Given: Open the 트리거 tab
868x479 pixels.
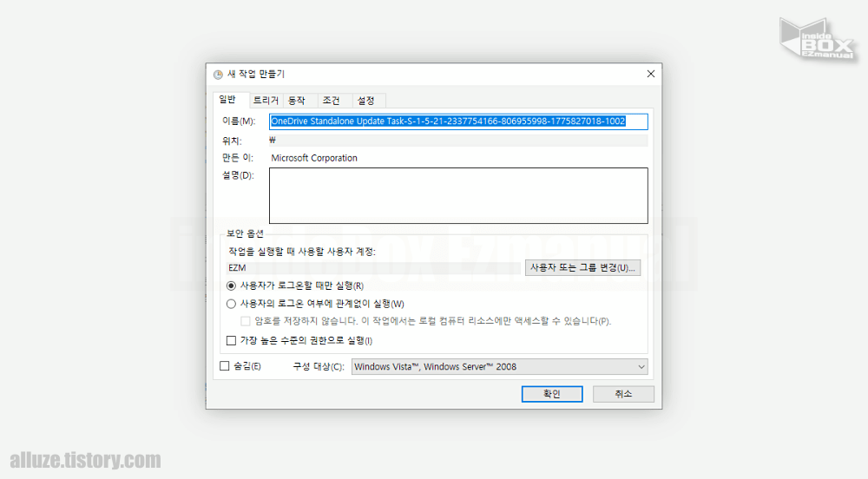Looking at the screenshot, I should (266, 101).
